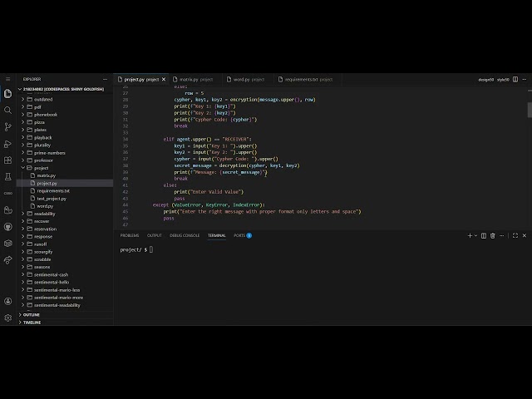Split the terminal panel
Screen dimensions: 532x399
coord(484,235)
